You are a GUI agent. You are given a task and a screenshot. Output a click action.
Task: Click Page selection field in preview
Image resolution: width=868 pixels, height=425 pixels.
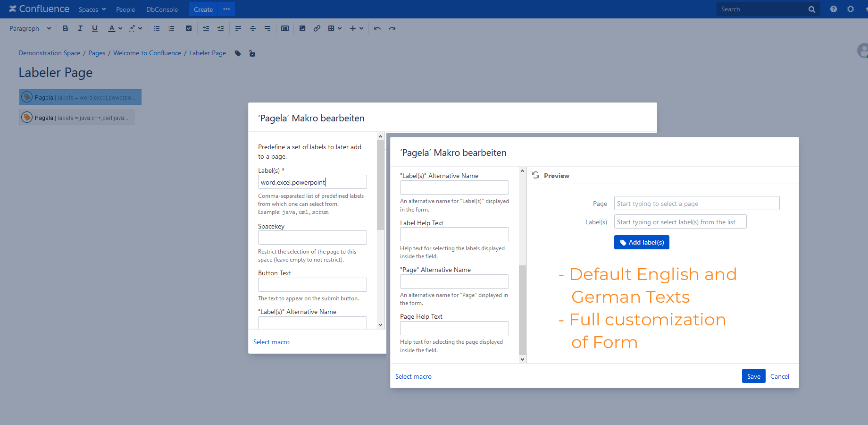tap(697, 203)
